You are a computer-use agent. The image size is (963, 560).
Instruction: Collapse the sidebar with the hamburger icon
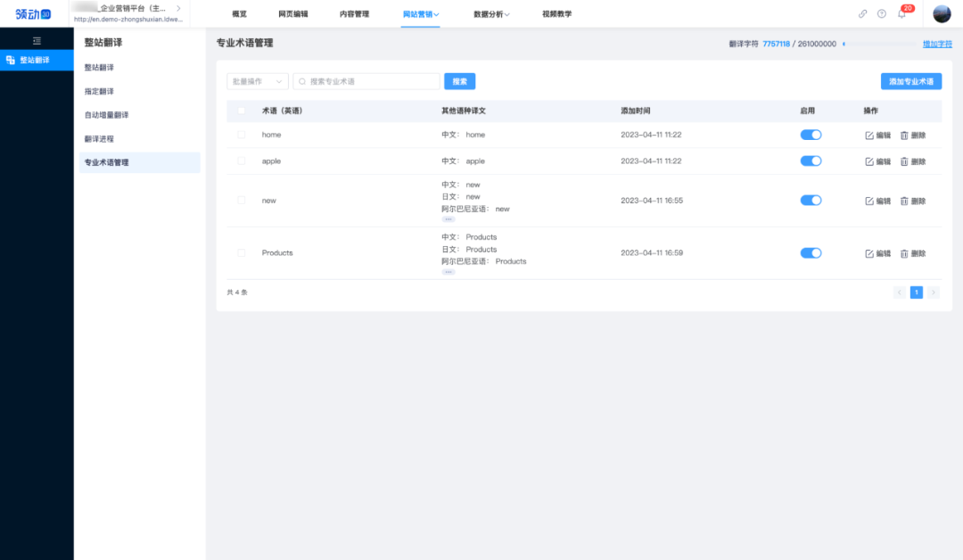[x=37, y=40]
